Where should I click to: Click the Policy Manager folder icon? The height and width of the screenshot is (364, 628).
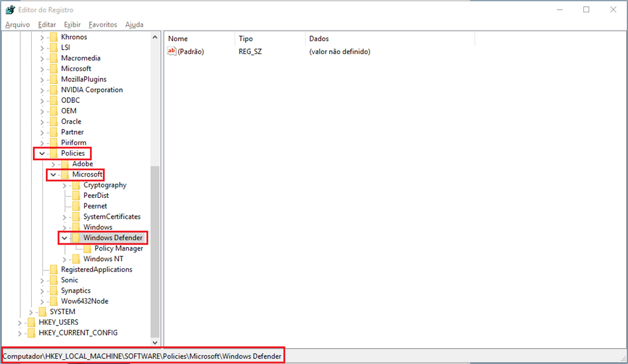[87, 248]
